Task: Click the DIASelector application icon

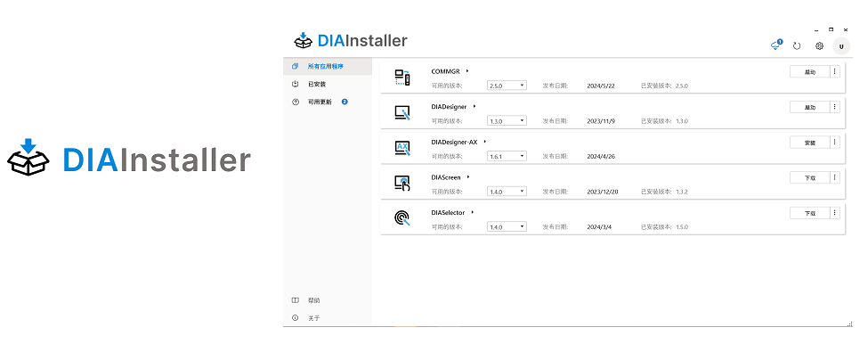Action: [402, 218]
